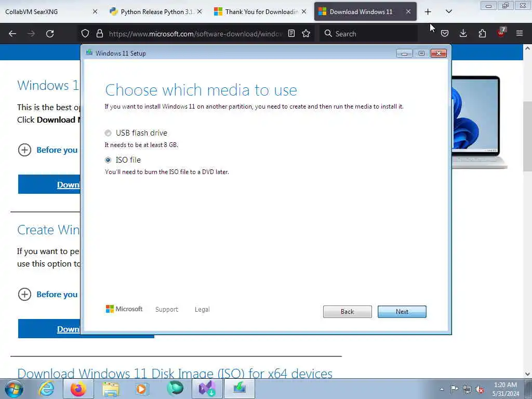Click the muted volume tray icon

coord(480,389)
